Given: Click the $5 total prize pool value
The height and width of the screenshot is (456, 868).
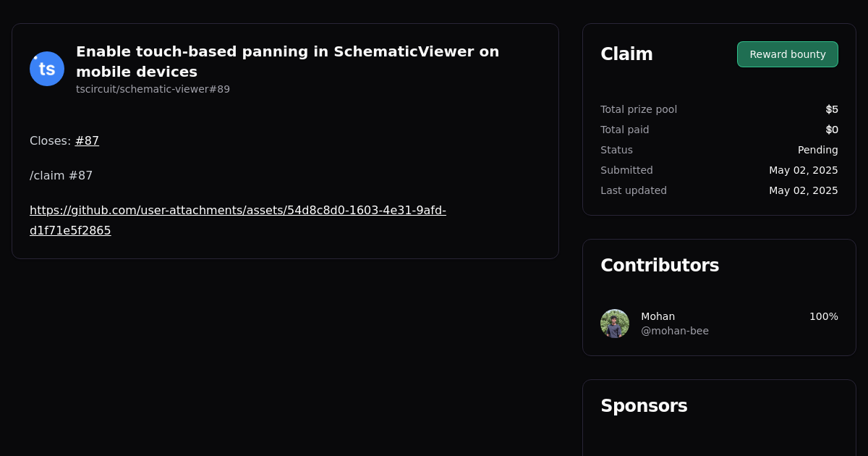Looking at the screenshot, I should [x=832, y=109].
